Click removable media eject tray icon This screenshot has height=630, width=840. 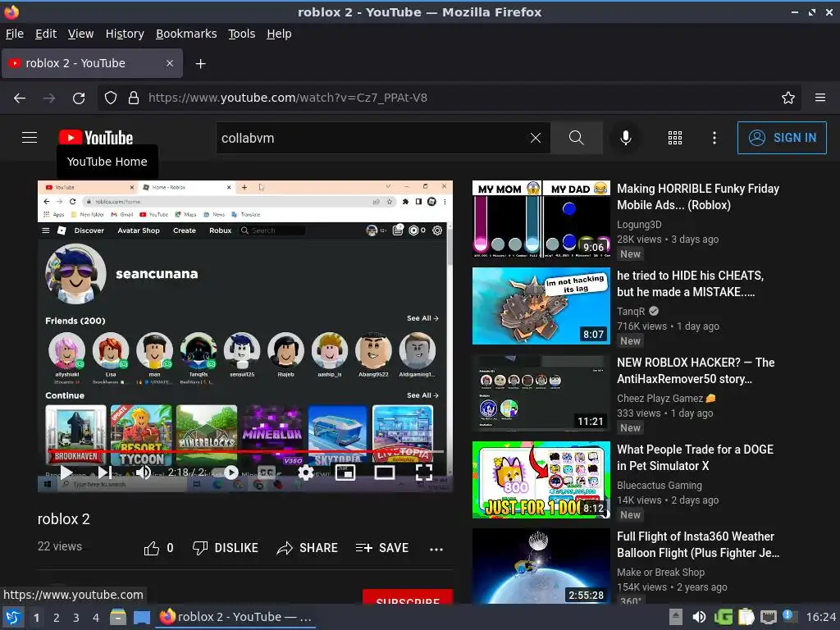coord(676,617)
